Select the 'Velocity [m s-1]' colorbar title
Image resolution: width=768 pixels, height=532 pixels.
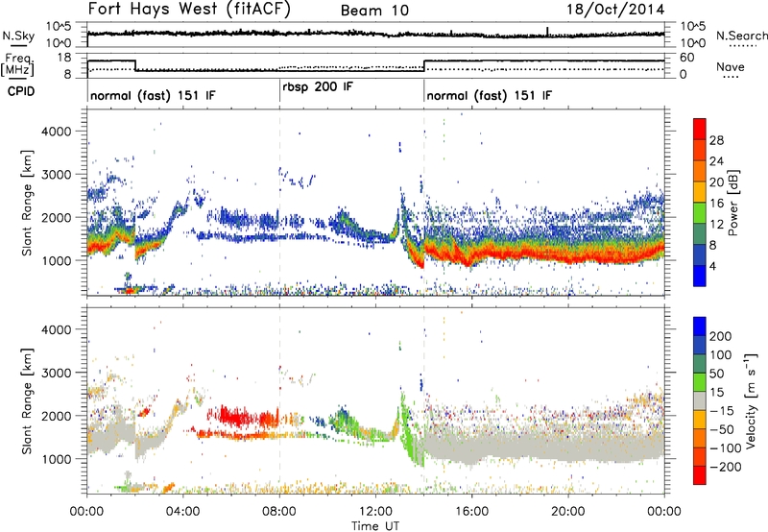tap(751, 400)
